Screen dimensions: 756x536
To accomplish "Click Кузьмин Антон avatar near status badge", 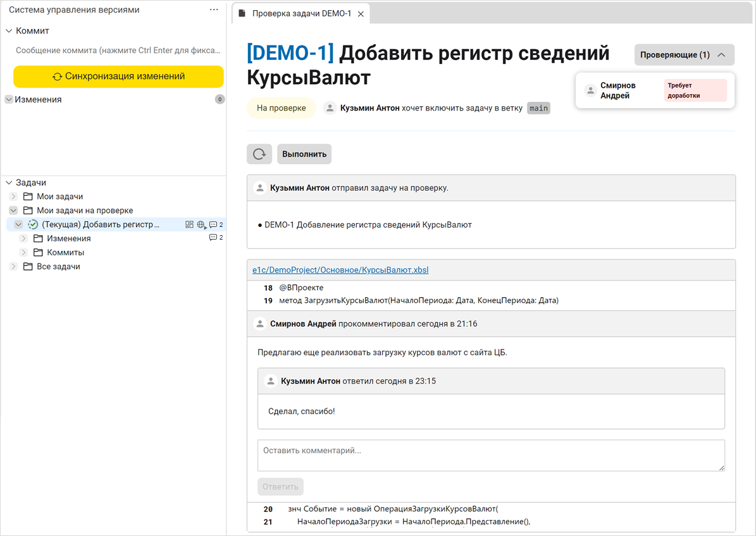I will click(x=330, y=107).
